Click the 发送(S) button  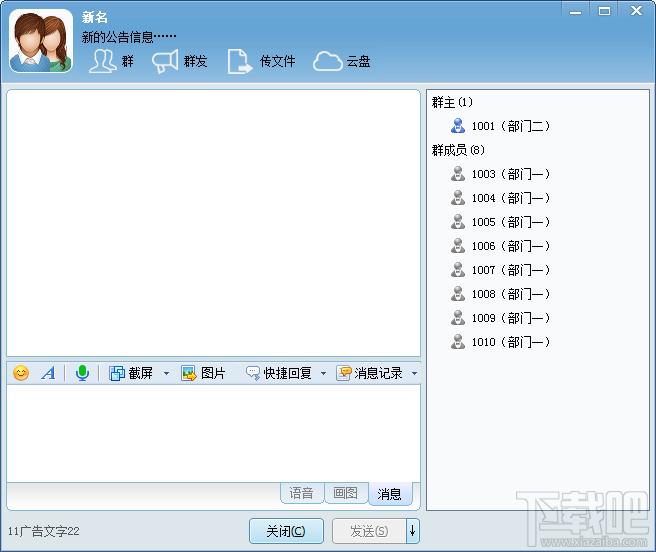[369, 531]
